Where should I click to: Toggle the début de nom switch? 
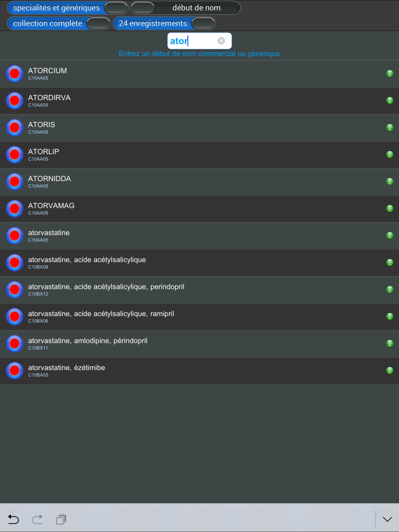point(143,8)
